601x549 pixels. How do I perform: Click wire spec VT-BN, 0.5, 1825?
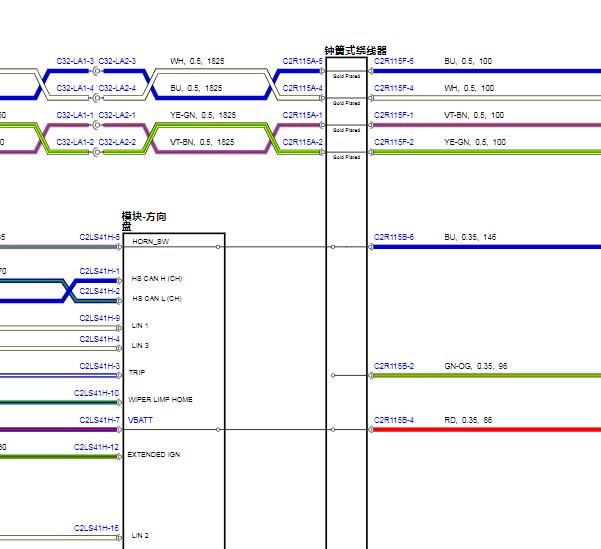202,142
